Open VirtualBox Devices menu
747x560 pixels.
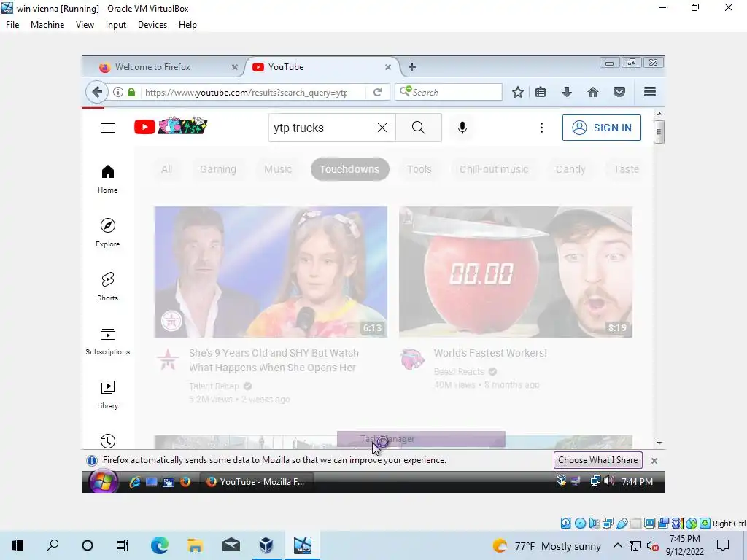[152, 25]
